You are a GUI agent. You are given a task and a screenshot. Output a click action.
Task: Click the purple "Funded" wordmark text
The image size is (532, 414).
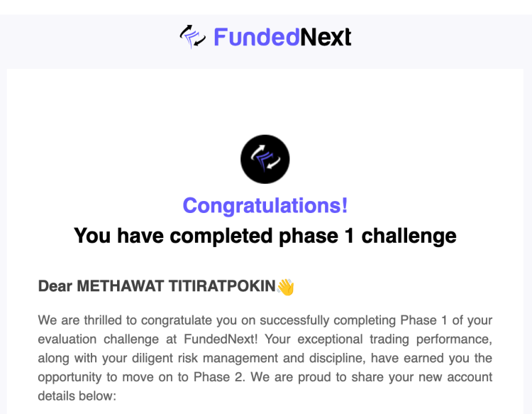point(256,36)
